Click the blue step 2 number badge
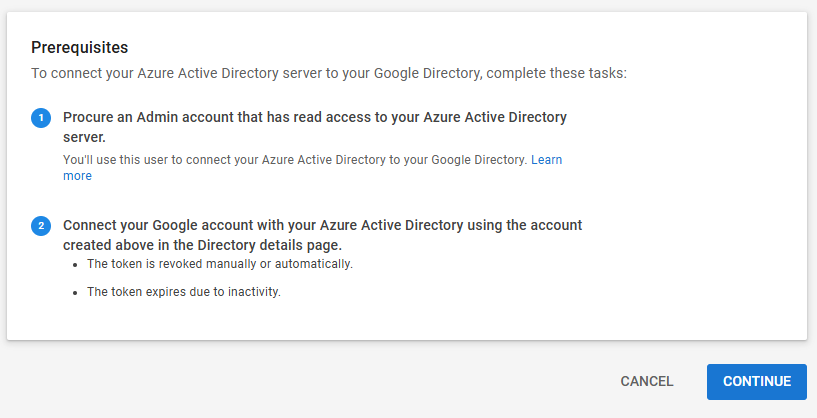This screenshot has height=418, width=817. pyautogui.click(x=41, y=226)
